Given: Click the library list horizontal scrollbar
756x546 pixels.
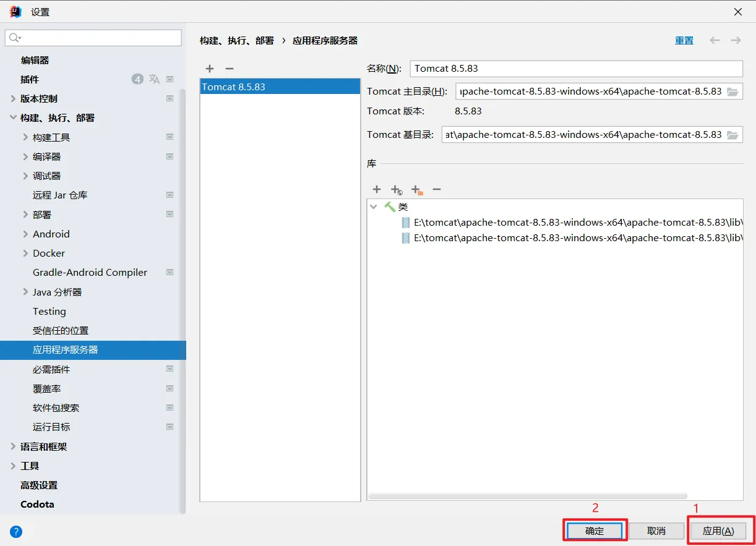Looking at the screenshot, I should 528,496.
